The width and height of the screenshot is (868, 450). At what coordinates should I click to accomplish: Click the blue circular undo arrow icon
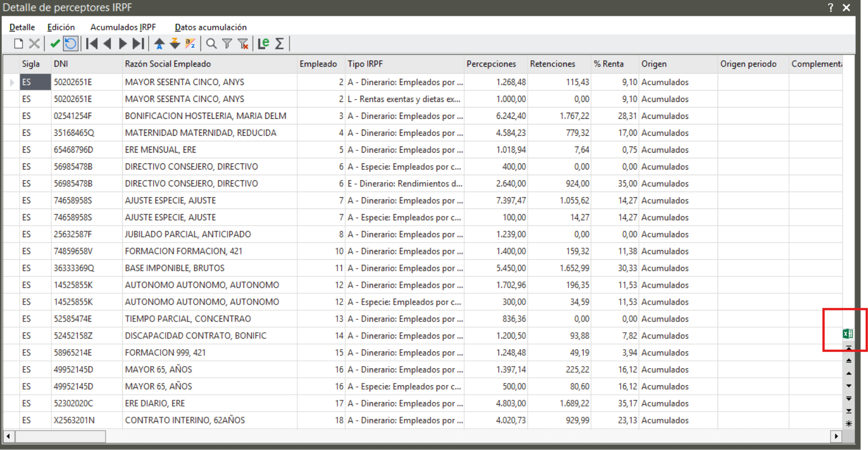click(x=70, y=43)
